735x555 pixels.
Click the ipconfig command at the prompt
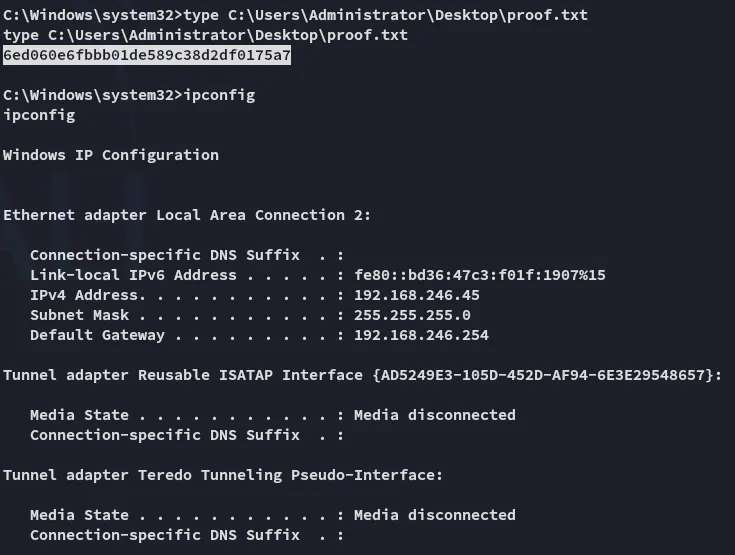[219, 95]
